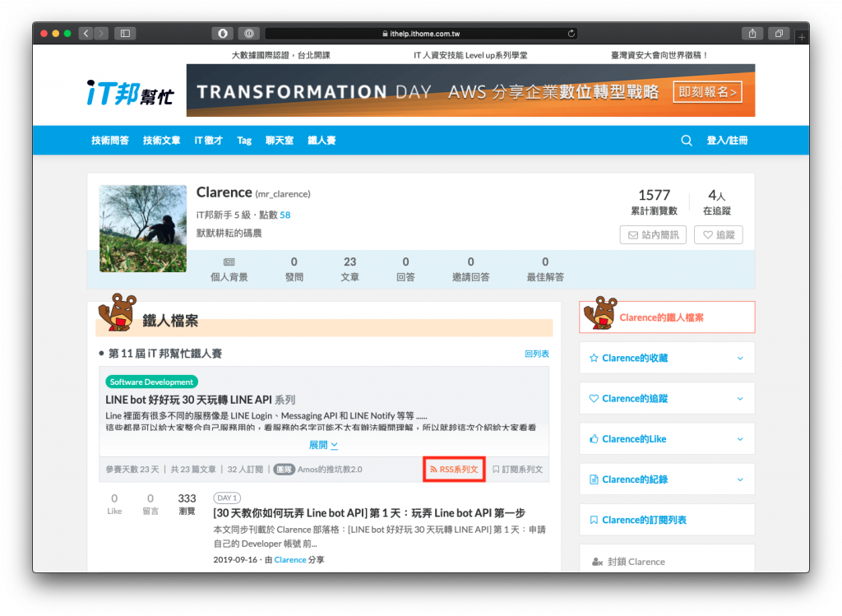842x616 pixels.
Task: Click the document icon beside Clarence的紀錄
Action: [x=594, y=479]
